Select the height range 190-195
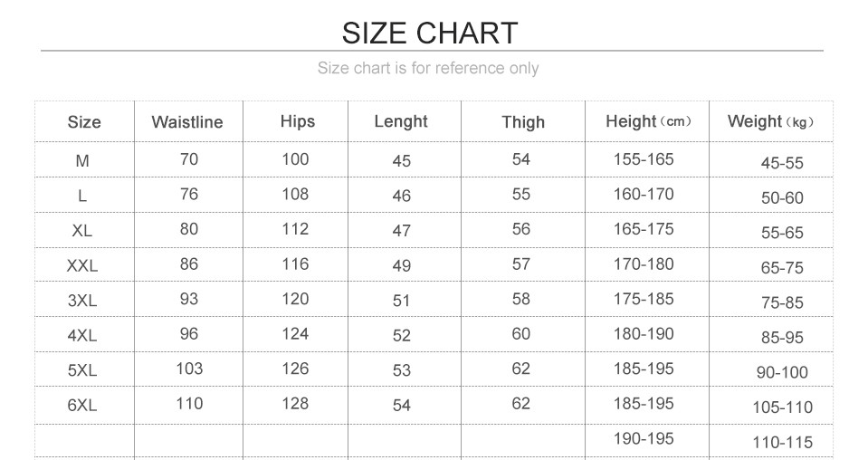The image size is (868, 460). click(x=644, y=438)
